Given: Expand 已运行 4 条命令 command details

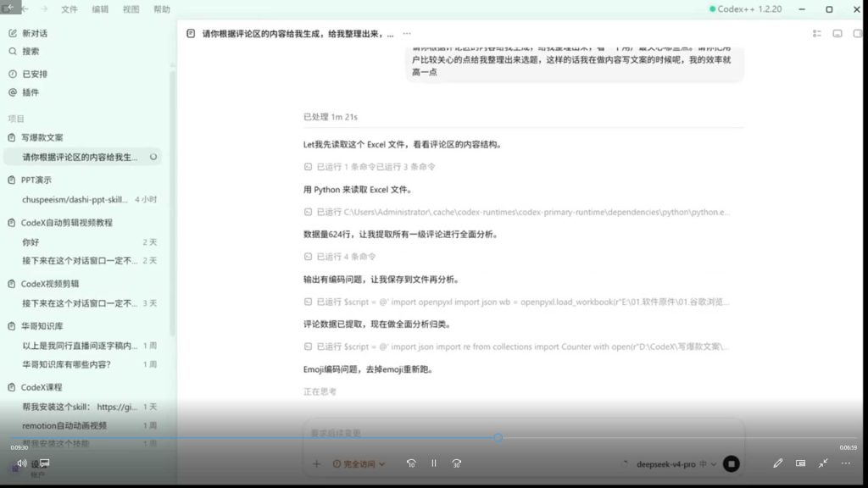Looking at the screenshot, I should tap(340, 257).
